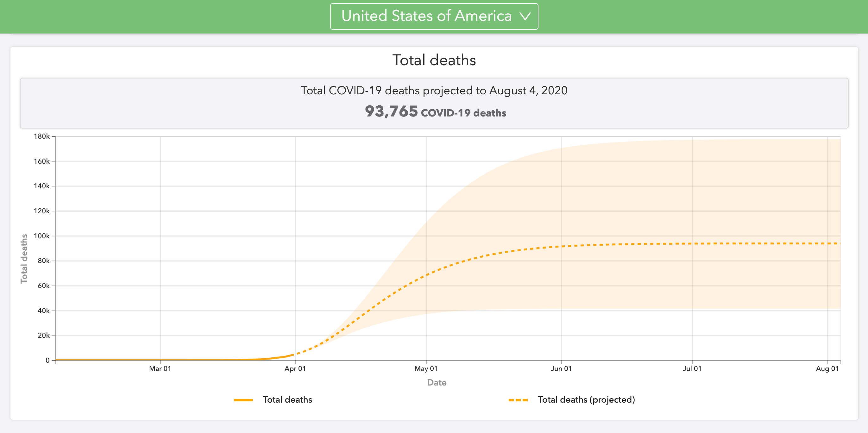868x433 pixels.
Task: Click the solid orange legend line icon
Action: pyautogui.click(x=243, y=400)
